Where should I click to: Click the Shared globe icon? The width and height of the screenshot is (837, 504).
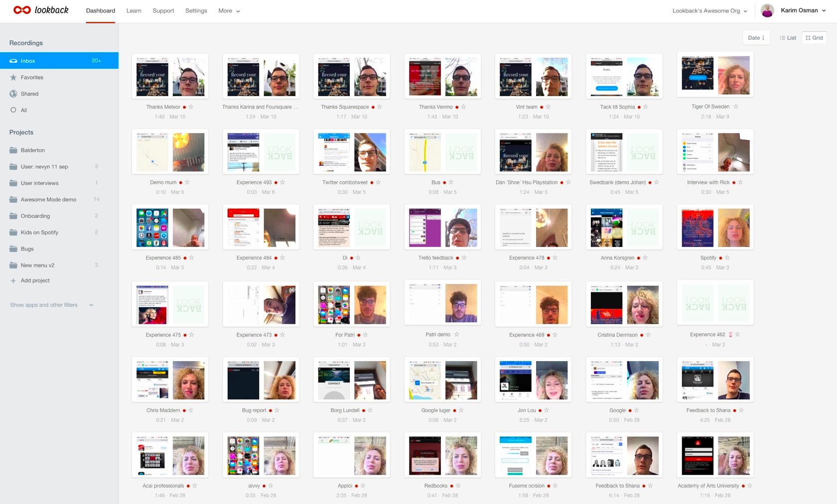(13, 94)
